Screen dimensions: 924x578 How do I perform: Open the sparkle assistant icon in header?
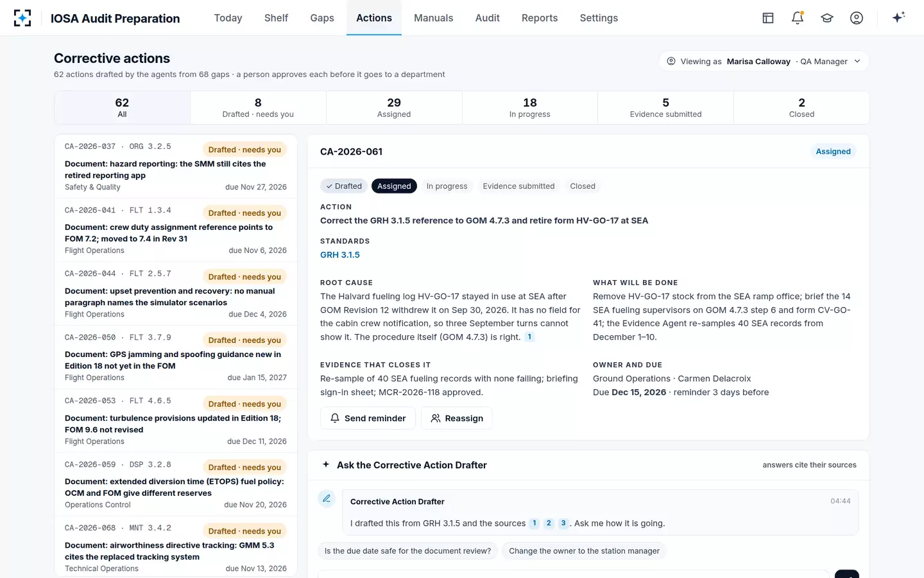pos(898,18)
